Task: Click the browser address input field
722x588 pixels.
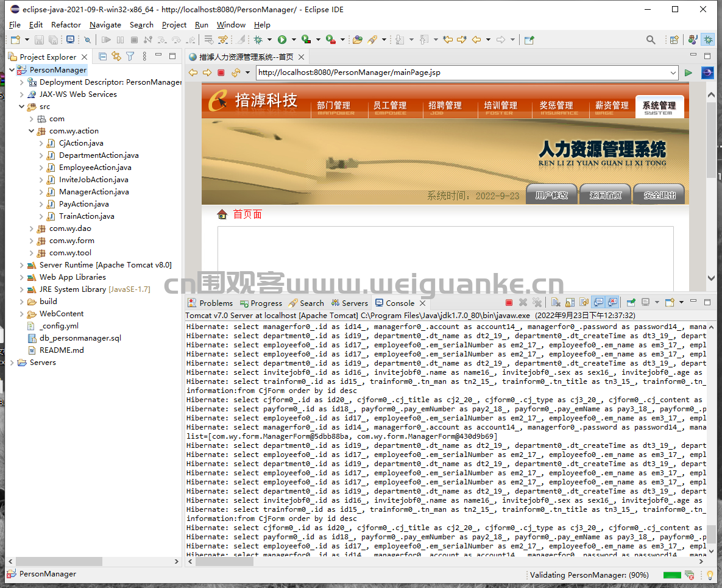Action: tap(462, 73)
